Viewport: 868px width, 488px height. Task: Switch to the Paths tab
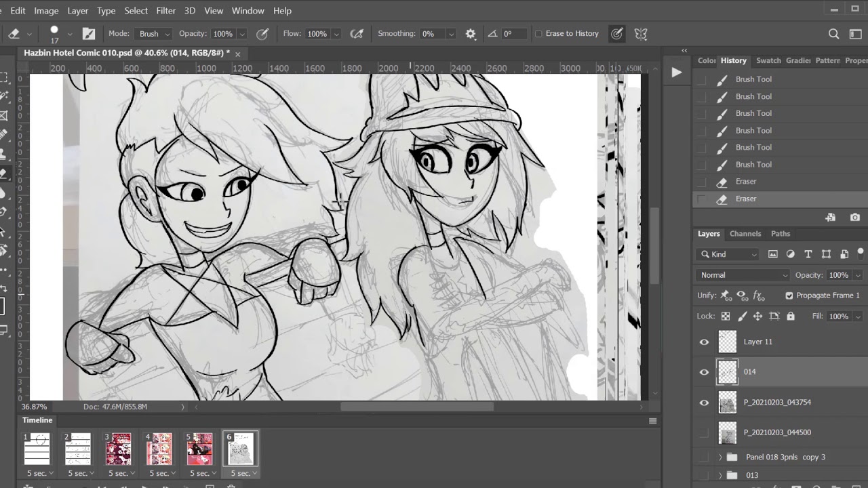point(781,234)
